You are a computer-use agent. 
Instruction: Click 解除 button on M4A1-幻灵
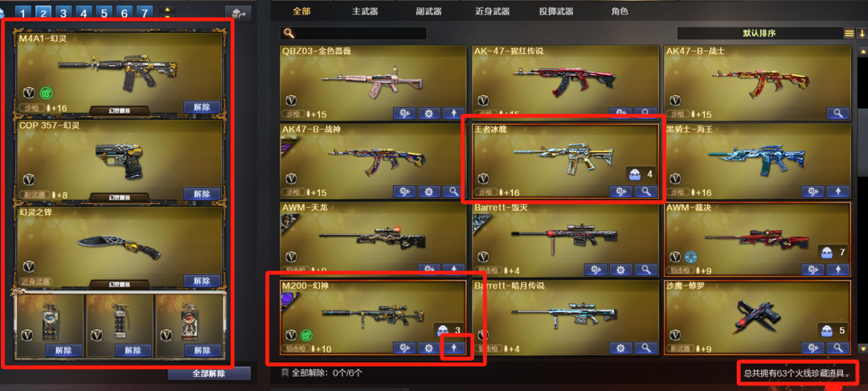pyautogui.click(x=202, y=107)
